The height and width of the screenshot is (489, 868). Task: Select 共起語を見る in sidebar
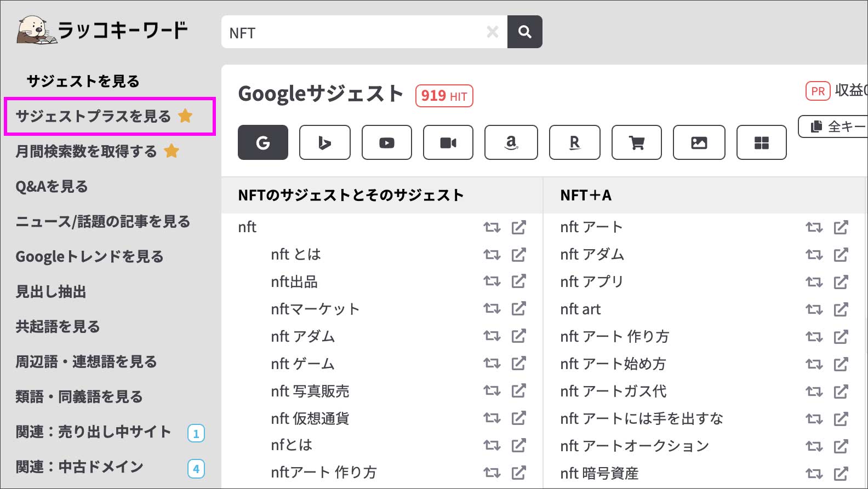[x=58, y=326]
